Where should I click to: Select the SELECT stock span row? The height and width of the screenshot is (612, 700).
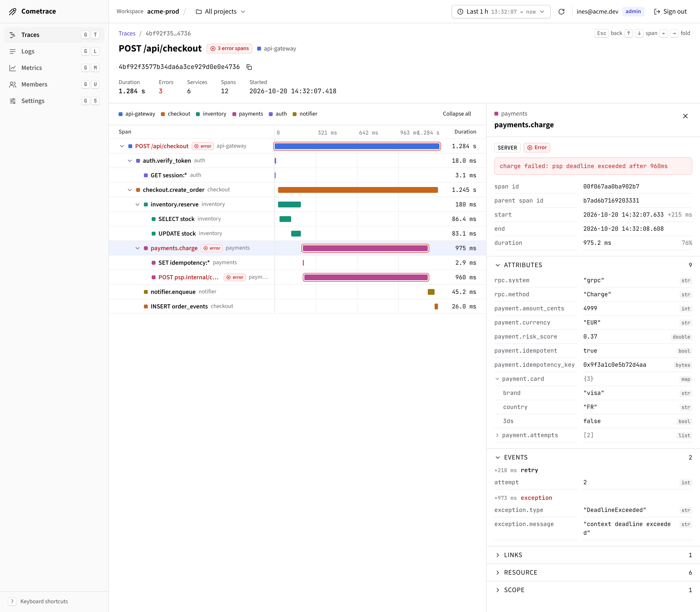pos(297,219)
